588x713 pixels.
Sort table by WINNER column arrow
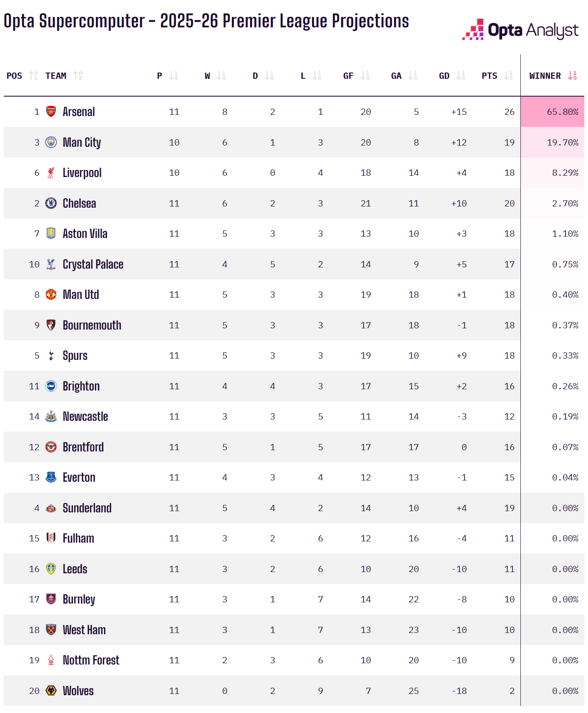click(x=572, y=75)
